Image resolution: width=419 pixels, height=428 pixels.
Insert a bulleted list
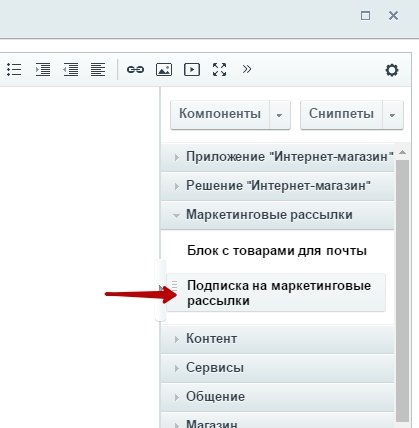point(14,70)
